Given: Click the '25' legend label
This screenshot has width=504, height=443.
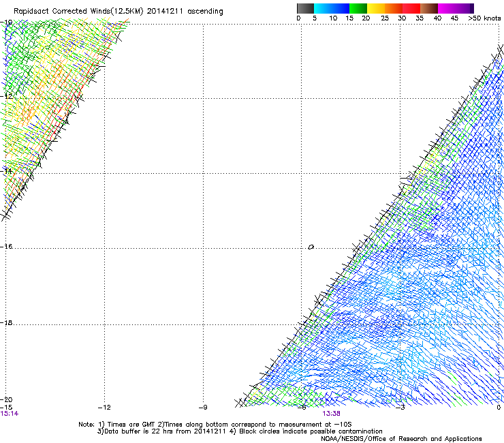Looking at the screenshot, I should click(385, 18).
